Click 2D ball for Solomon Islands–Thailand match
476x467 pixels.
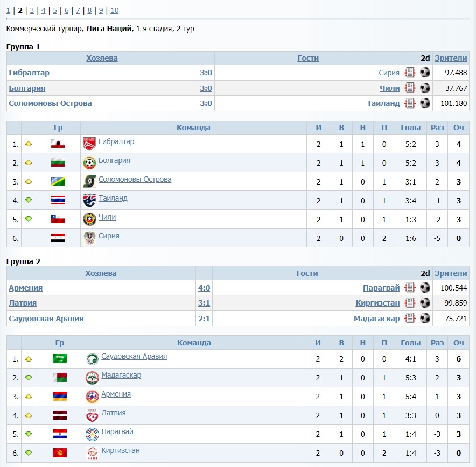425,103
